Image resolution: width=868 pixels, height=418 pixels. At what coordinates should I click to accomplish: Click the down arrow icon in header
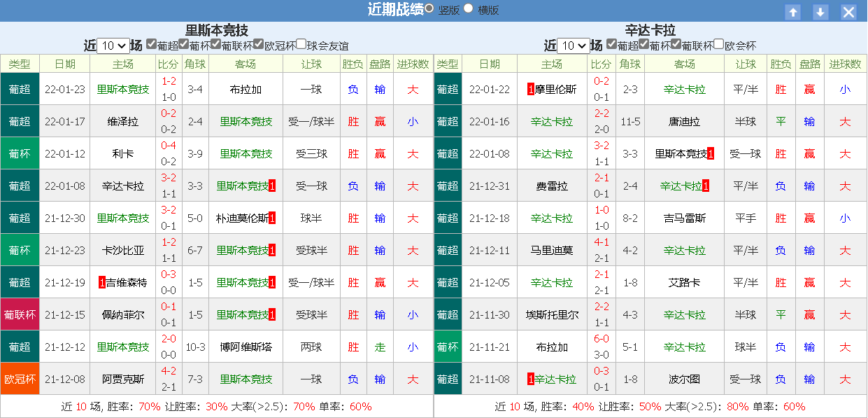pyautogui.click(x=820, y=12)
